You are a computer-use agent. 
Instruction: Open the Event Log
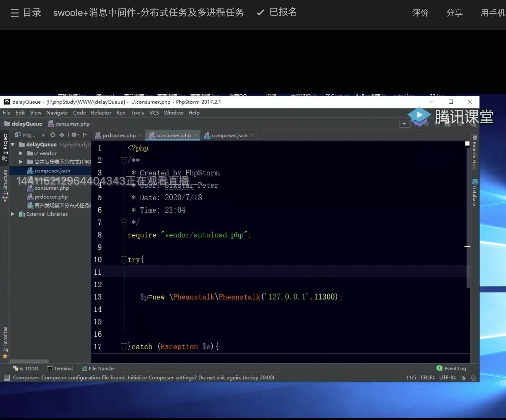click(x=451, y=368)
